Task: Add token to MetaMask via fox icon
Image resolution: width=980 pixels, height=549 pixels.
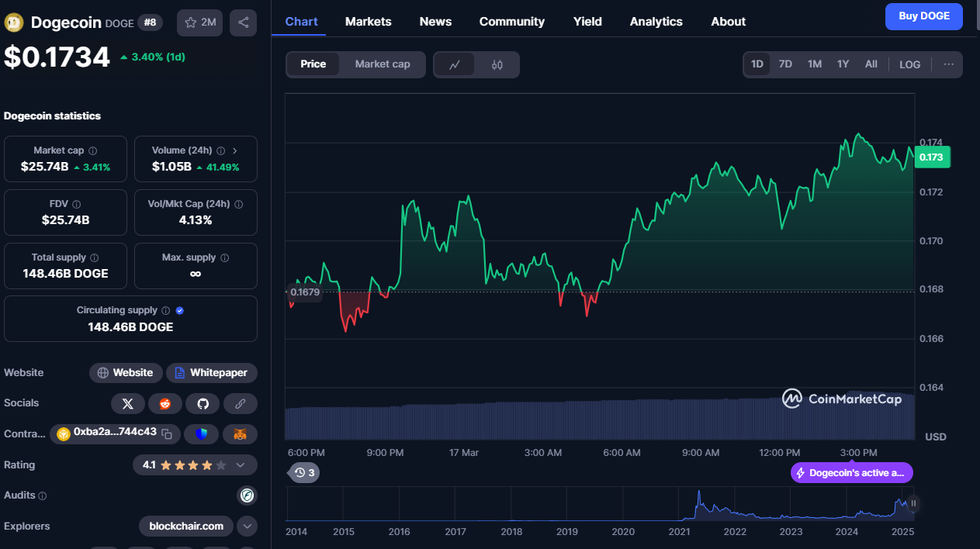Action: click(x=241, y=434)
